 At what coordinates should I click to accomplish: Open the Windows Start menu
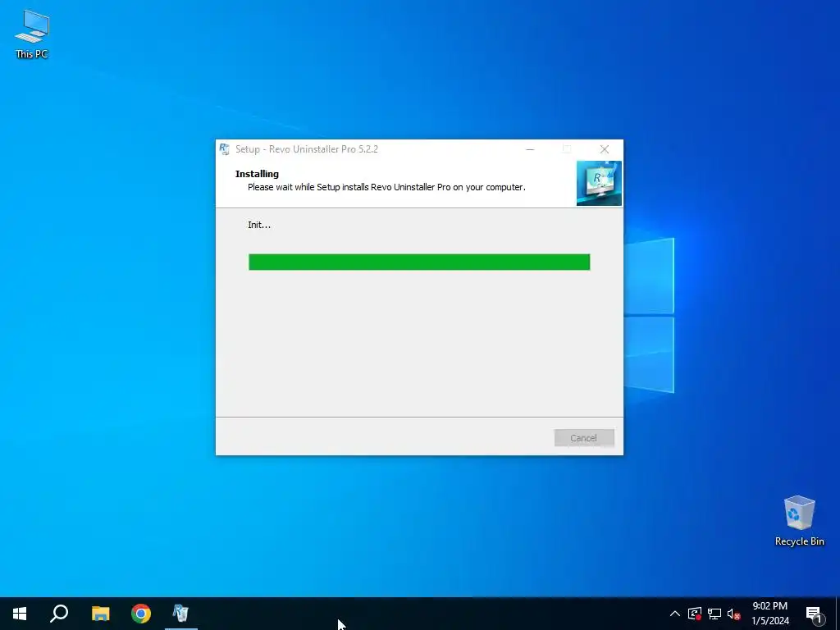click(20, 614)
